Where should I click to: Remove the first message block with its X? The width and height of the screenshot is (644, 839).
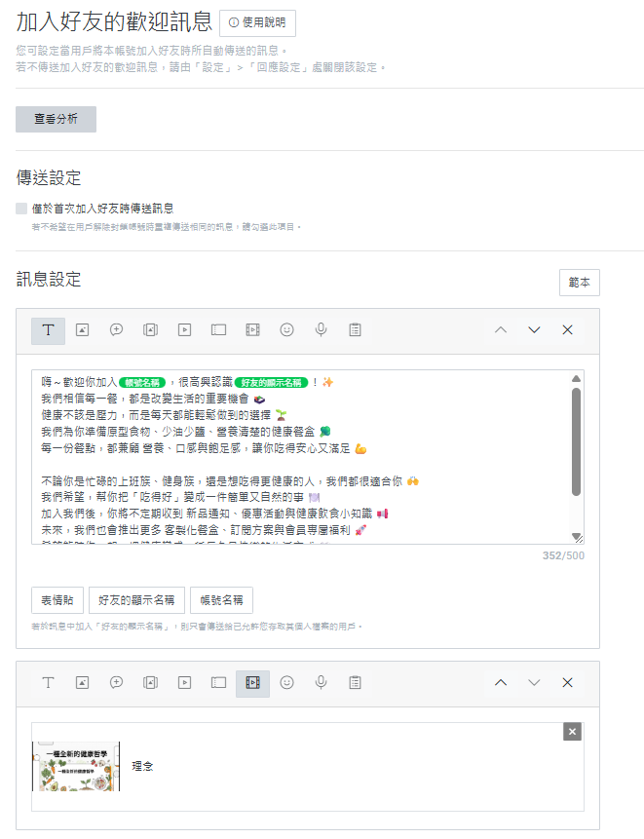pyautogui.click(x=567, y=330)
